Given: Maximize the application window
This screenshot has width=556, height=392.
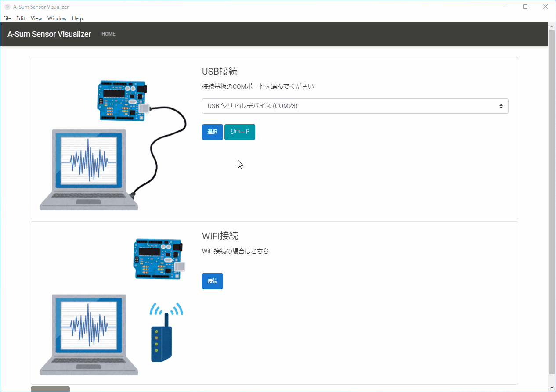Looking at the screenshot, I should (x=525, y=7).
